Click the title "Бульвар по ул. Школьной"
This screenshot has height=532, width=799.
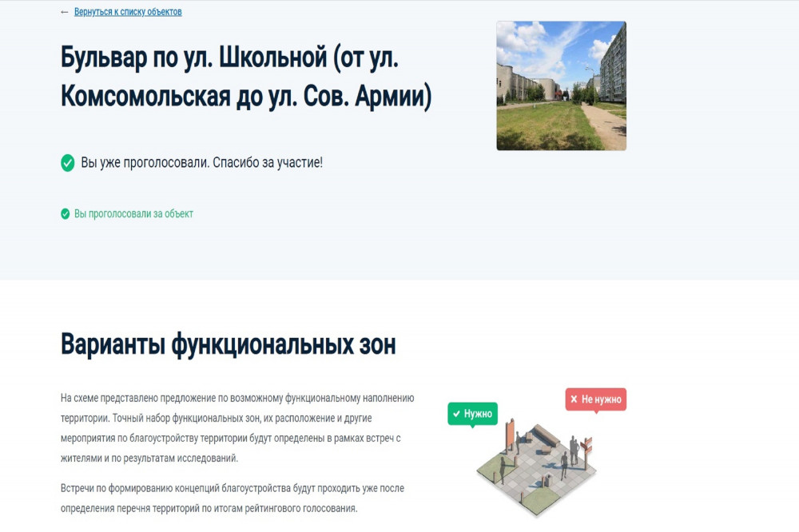coord(246,77)
